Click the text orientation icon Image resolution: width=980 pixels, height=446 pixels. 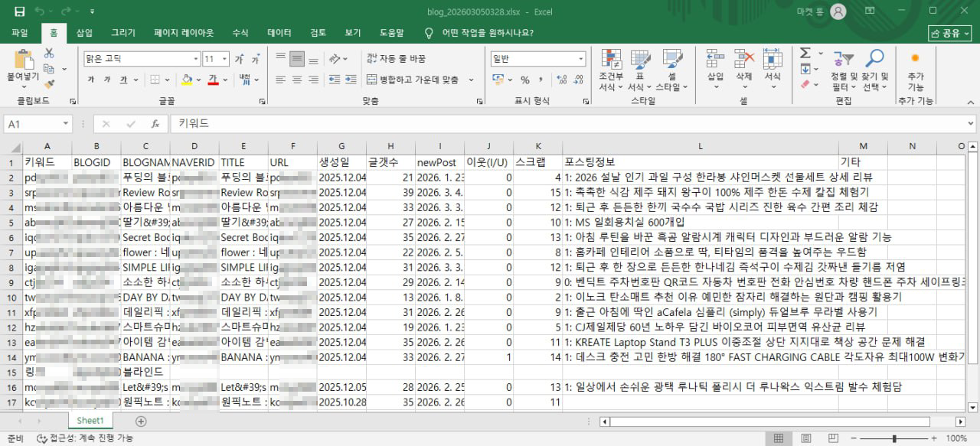point(336,58)
